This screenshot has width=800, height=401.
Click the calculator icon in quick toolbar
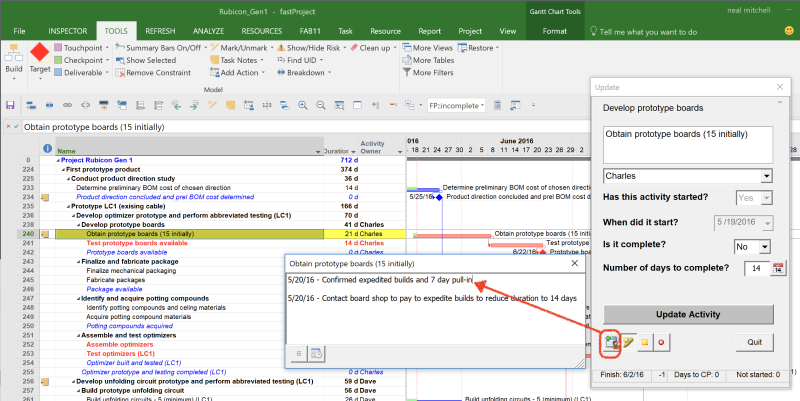click(x=497, y=106)
